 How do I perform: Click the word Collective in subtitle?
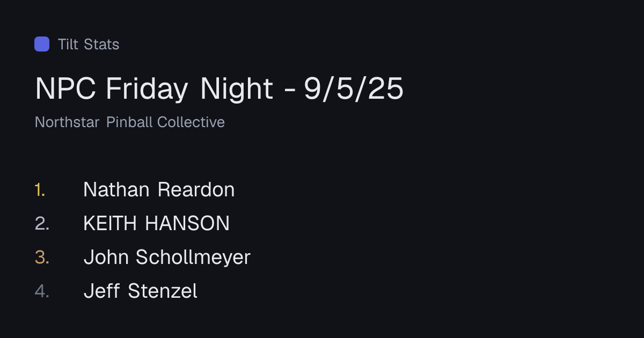point(191,122)
